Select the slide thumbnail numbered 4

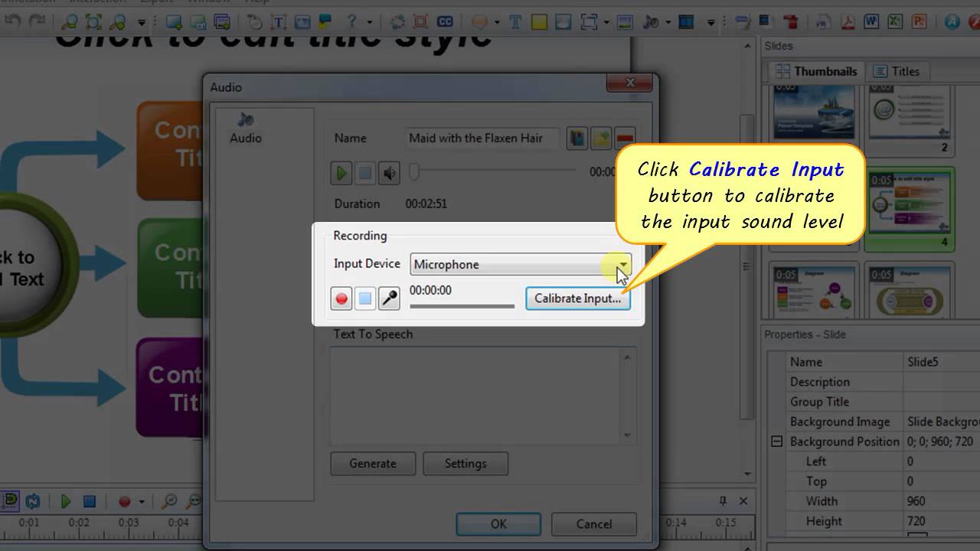pyautogui.click(x=910, y=210)
